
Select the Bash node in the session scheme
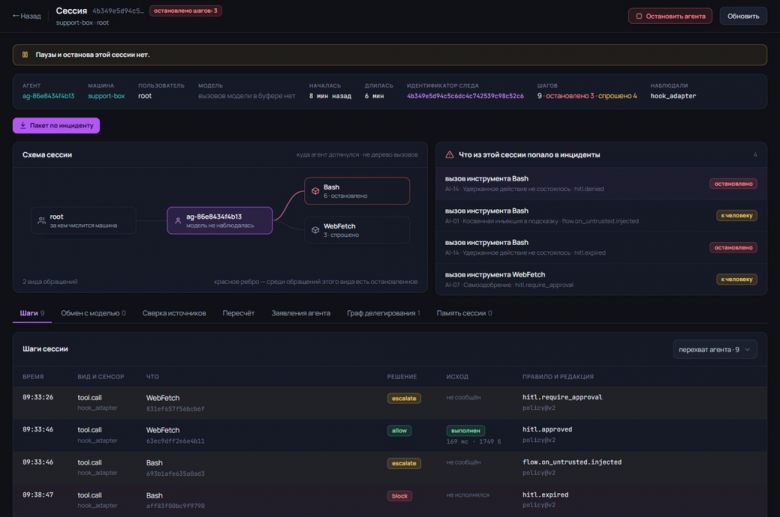pyautogui.click(x=357, y=191)
